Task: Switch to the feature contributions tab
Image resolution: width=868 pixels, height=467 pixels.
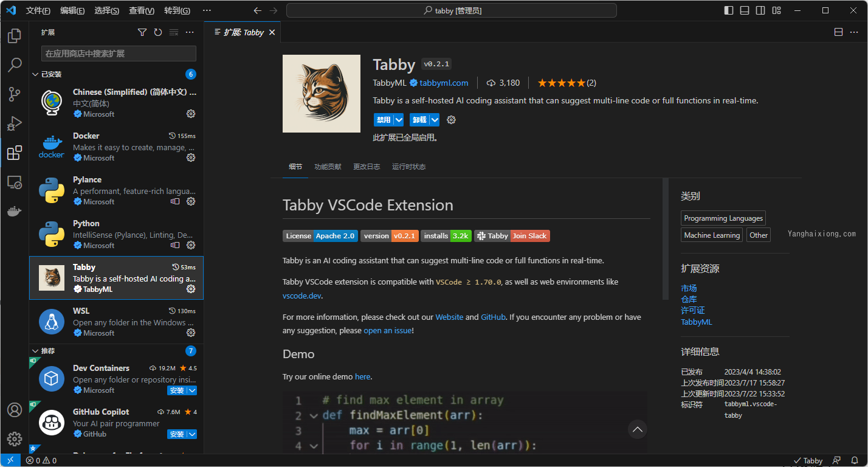Action: coord(328,167)
